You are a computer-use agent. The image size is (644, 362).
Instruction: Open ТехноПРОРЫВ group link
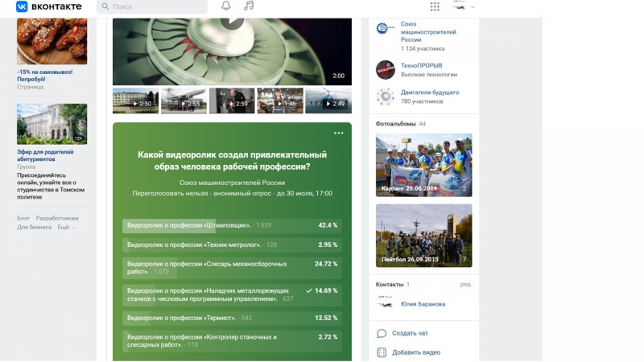[421, 66]
